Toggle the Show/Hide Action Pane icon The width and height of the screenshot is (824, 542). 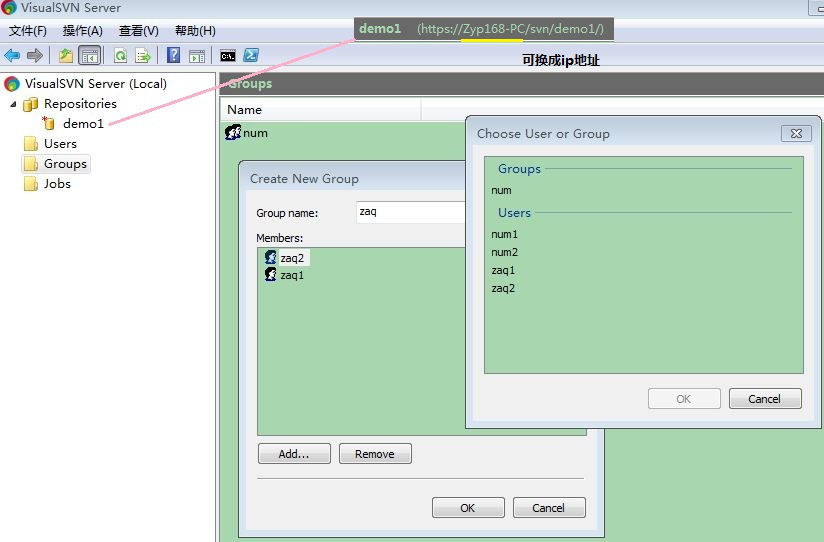pyautogui.click(x=197, y=56)
